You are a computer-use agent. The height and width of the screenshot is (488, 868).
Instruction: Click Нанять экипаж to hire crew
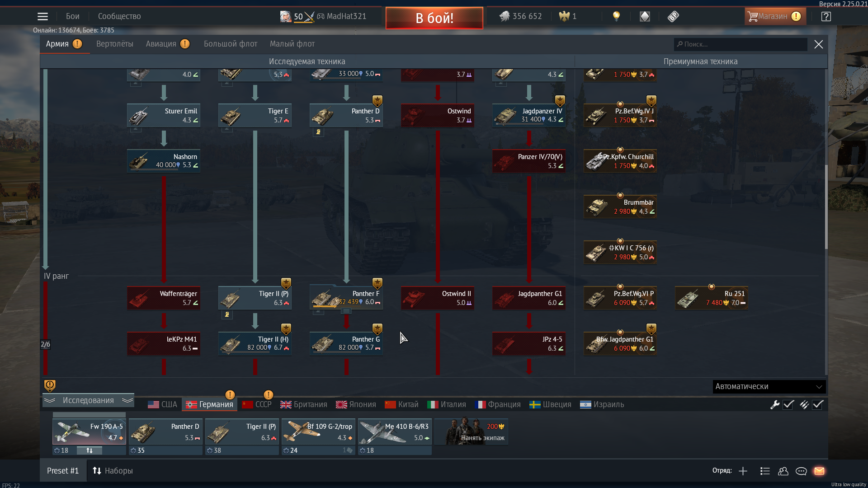(472, 432)
